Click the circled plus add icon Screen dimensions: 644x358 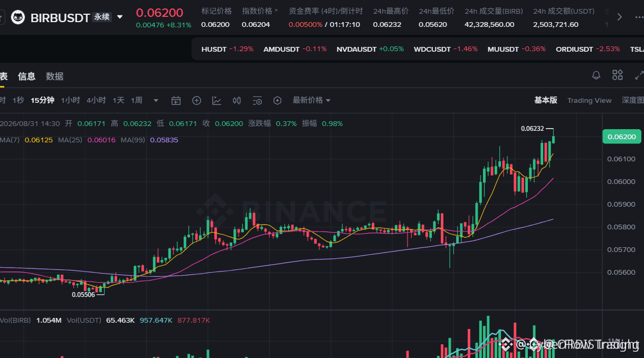[x=196, y=100]
